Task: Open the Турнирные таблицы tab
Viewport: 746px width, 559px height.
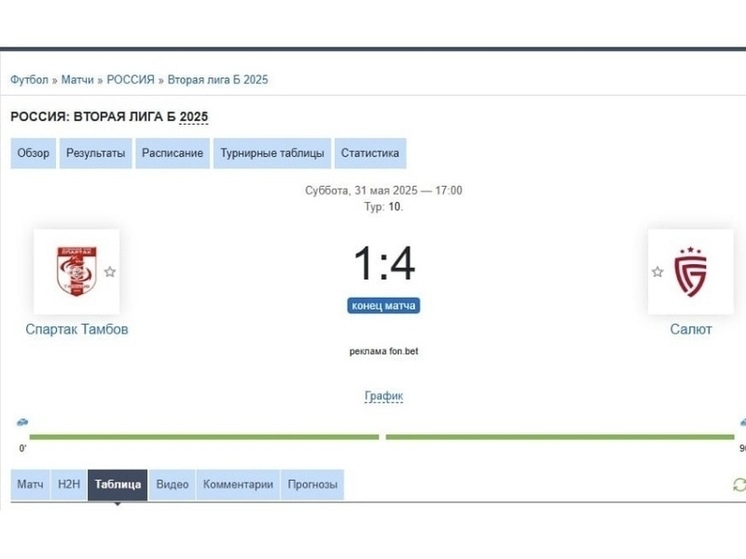Action: [272, 153]
